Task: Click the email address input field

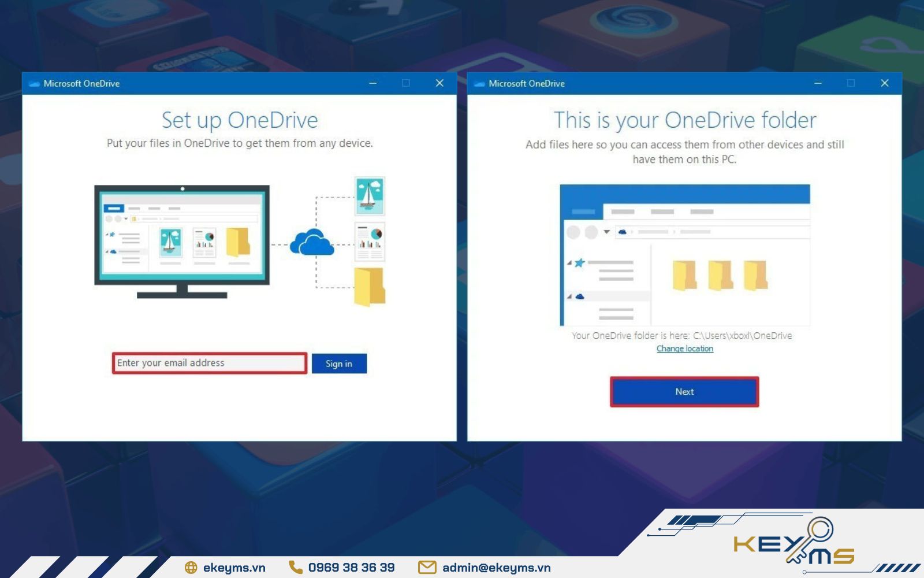Action: [210, 363]
